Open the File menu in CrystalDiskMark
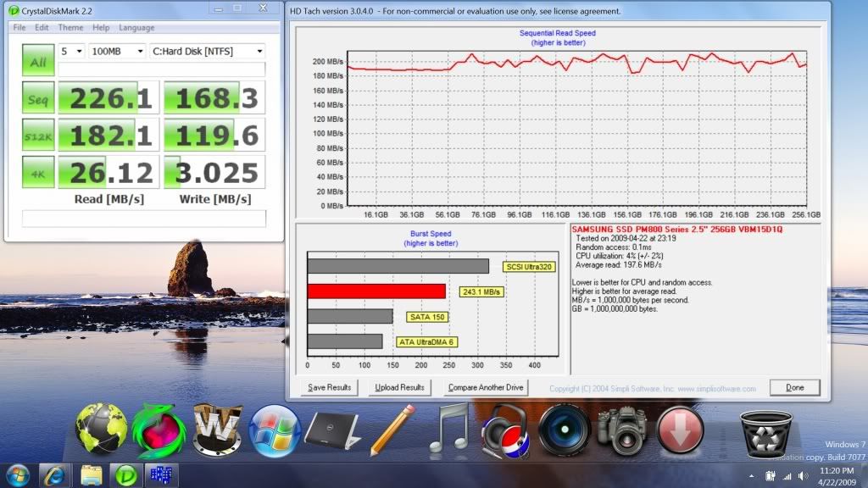 point(19,28)
